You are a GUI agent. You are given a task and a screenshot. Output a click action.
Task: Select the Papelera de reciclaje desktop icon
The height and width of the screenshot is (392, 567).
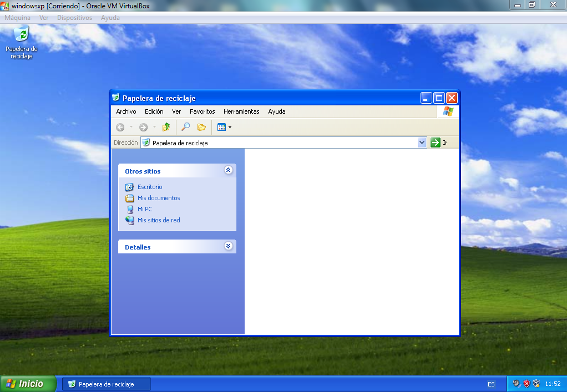[21, 43]
